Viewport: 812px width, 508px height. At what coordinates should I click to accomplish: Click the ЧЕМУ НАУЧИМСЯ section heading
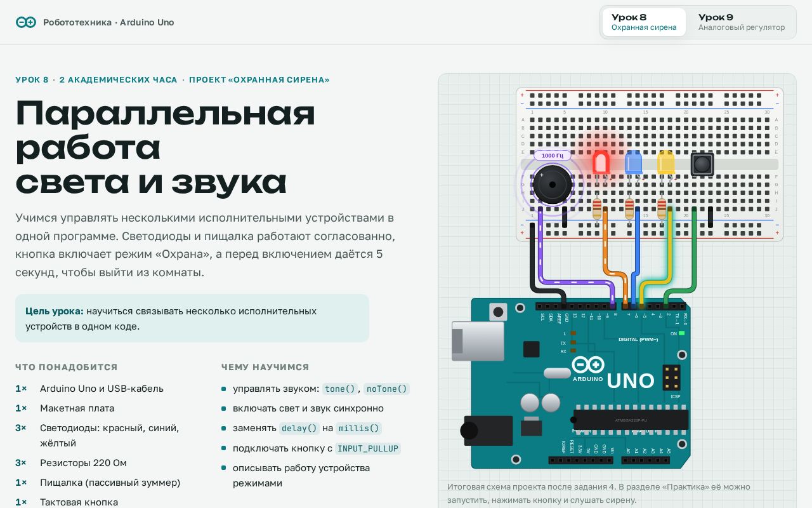(x=265, y=367)
